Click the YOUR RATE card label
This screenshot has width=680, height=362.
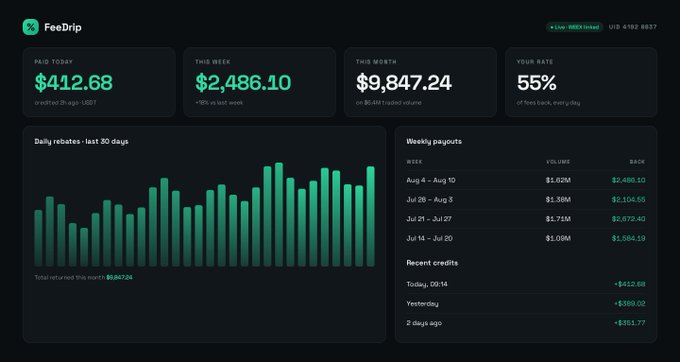coord(535,62)
